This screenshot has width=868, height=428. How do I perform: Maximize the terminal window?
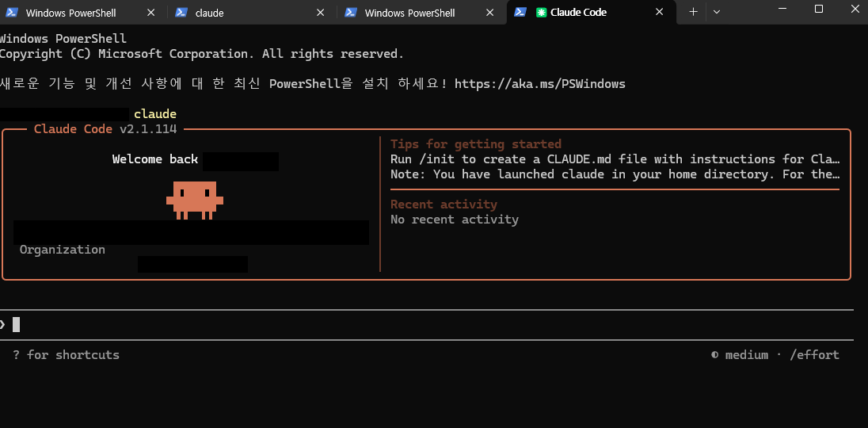(819, 9)
